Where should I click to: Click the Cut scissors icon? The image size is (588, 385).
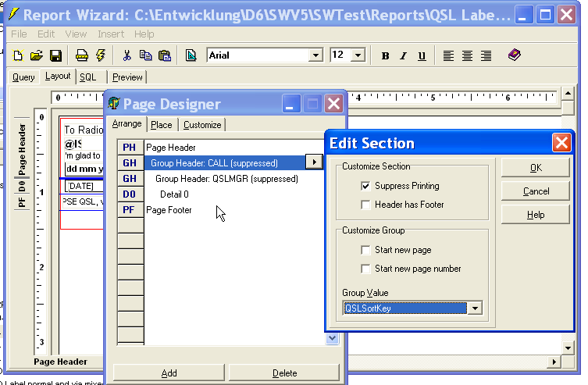127,55
